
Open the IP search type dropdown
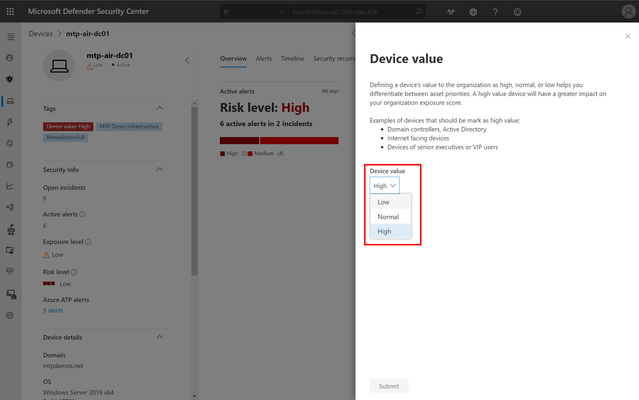(x=253, y=12)
